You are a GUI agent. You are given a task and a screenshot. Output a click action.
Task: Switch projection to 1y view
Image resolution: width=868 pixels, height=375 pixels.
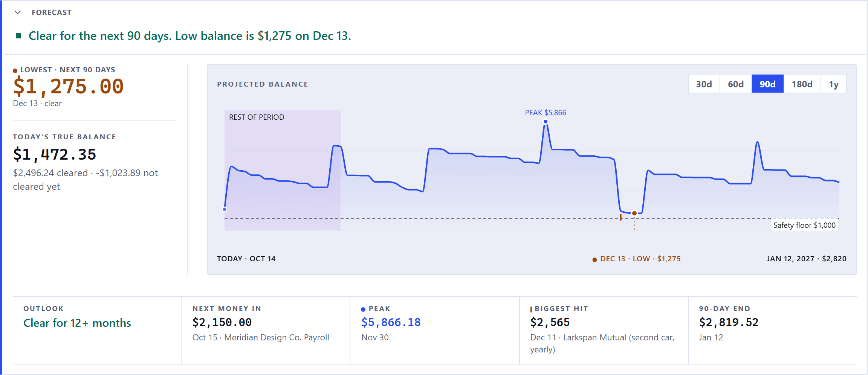[833, 84]
